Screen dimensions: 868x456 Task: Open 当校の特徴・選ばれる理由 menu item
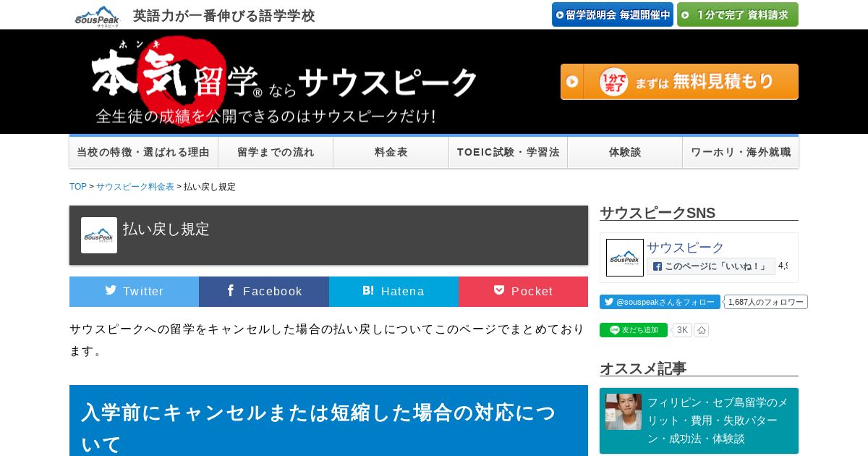point(143,153)
